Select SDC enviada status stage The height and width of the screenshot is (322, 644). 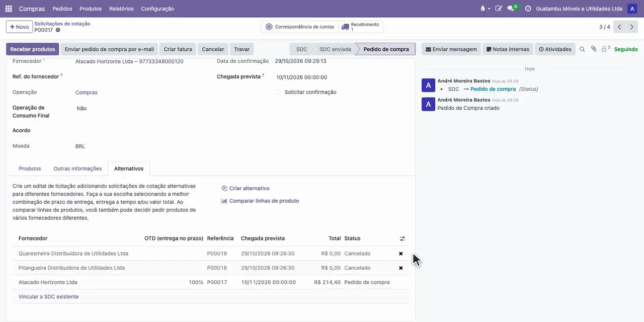[x=335, y=49]
